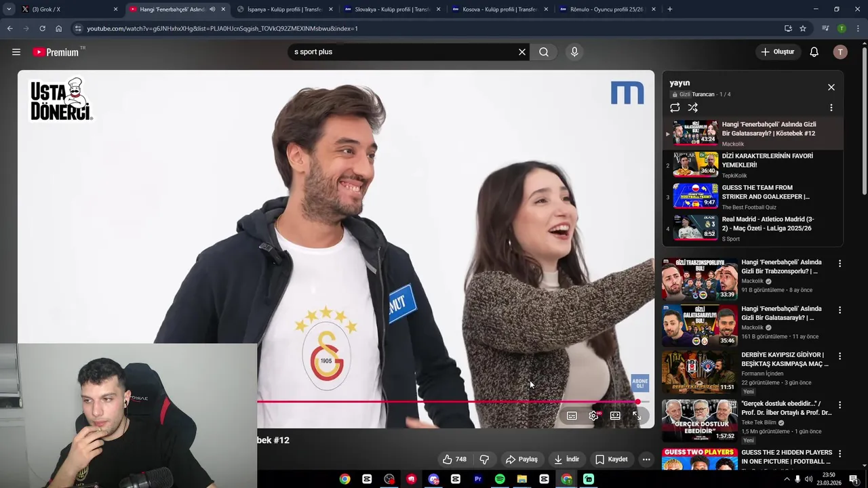Click the Paylaş share button
The height and width of the screenshot is (488, 868).
(x=521, y=460)
